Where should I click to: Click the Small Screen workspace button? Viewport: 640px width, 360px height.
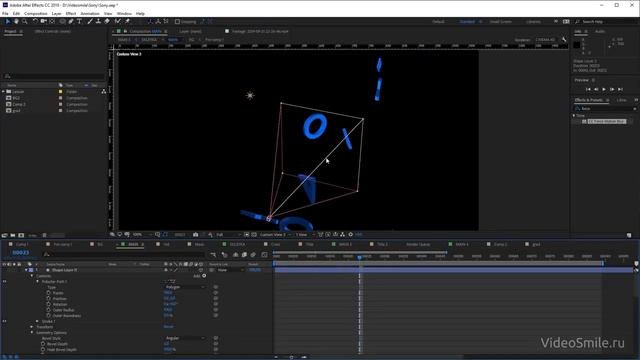[x=501, y=22]
